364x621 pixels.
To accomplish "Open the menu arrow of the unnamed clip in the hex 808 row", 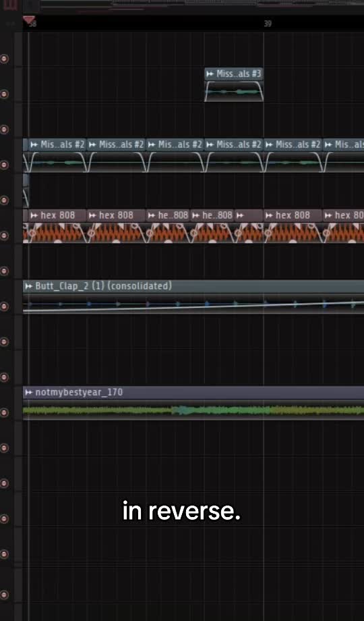I will pos(240,215).
